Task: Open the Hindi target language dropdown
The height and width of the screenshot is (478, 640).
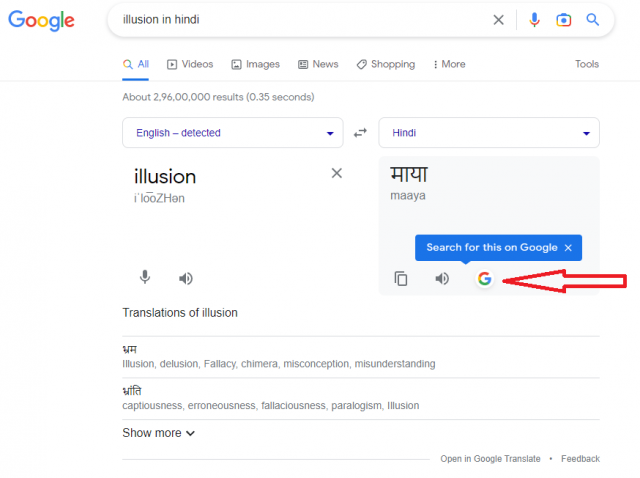Action: click(x=489, y=133)
